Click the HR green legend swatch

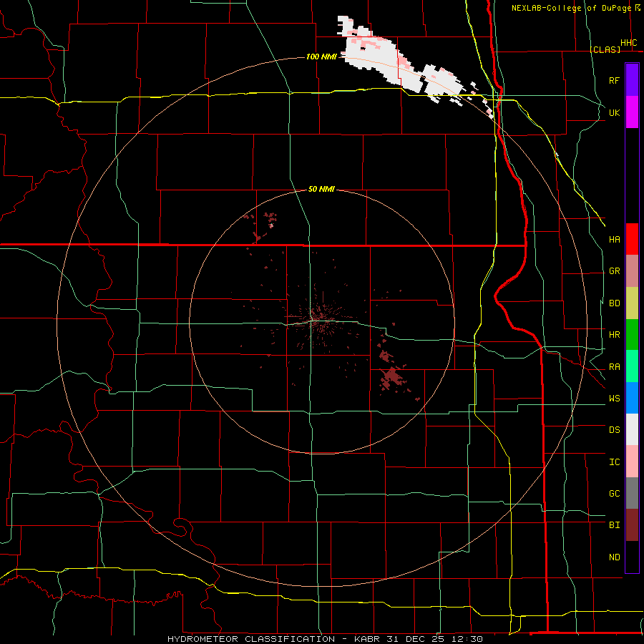pyautogui.click(x=632, y=335)
